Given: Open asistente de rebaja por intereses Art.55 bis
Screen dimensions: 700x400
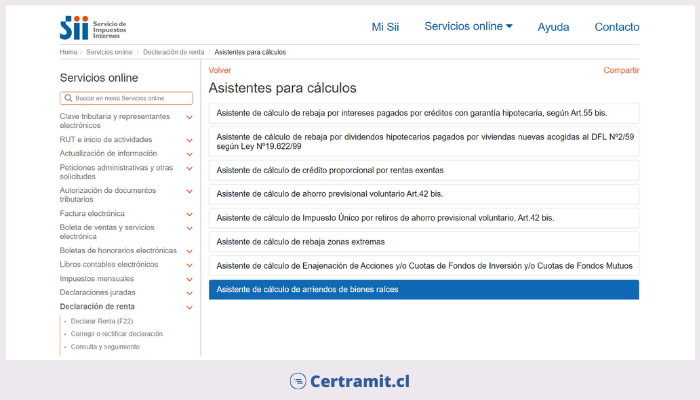Looking at the screenshot, I should point(424,113).
